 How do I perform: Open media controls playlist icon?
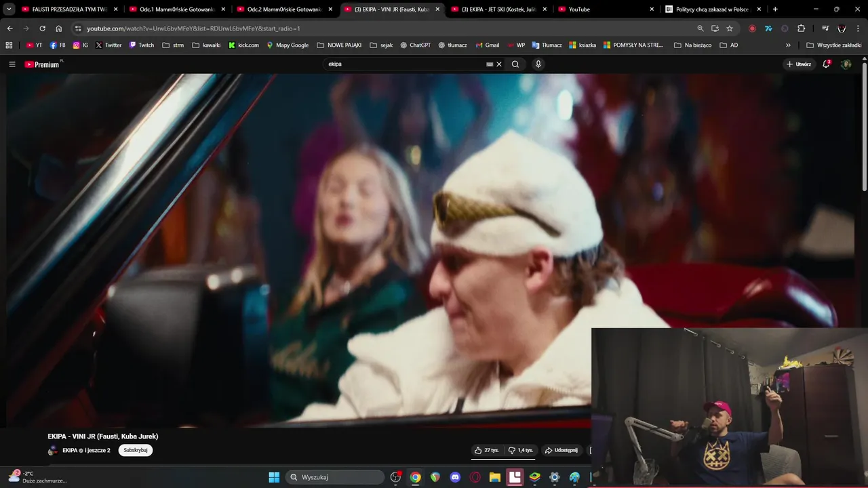(825, 28)
